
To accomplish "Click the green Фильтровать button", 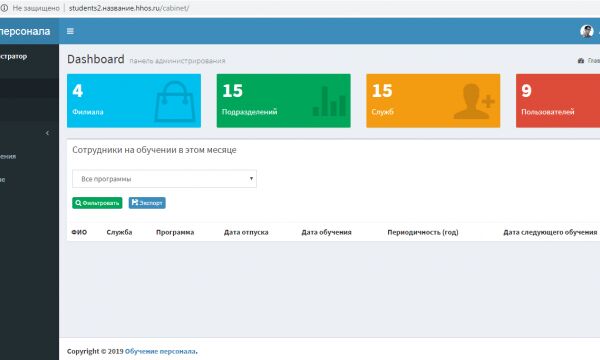I will coord(97,203).
